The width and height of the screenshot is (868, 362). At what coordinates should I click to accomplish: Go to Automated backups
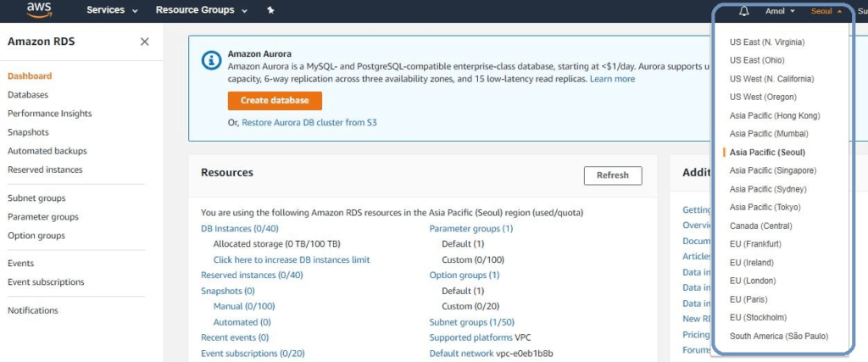click(x=47, y=151)
